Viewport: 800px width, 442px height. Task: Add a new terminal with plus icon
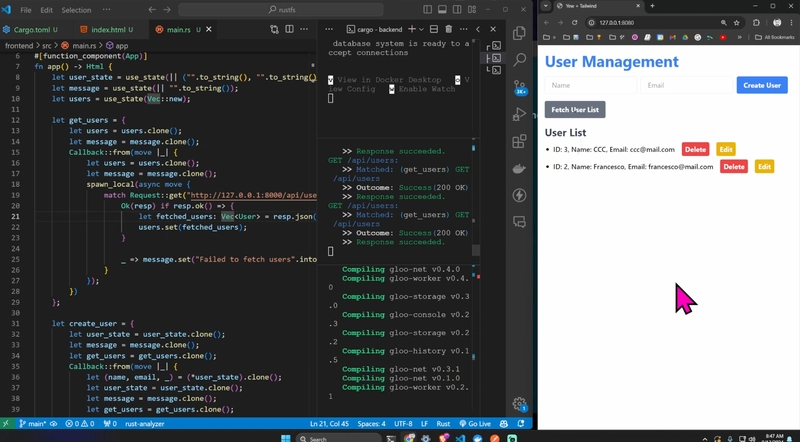[412, 29]
